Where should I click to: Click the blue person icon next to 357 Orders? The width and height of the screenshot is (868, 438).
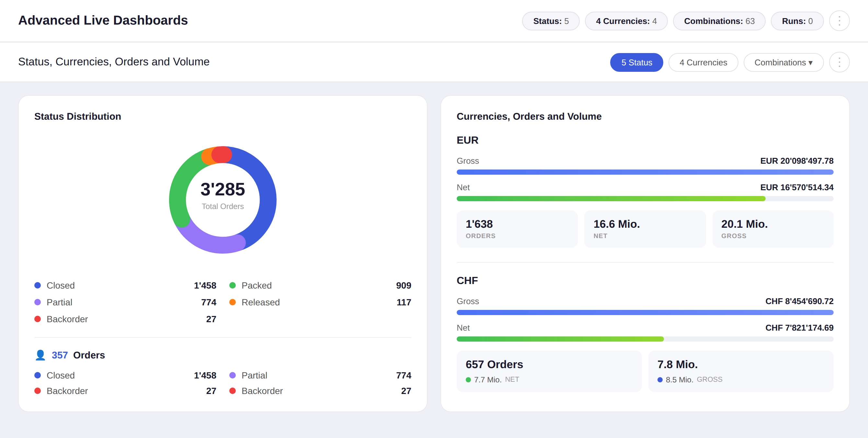[x=40, y=355]
